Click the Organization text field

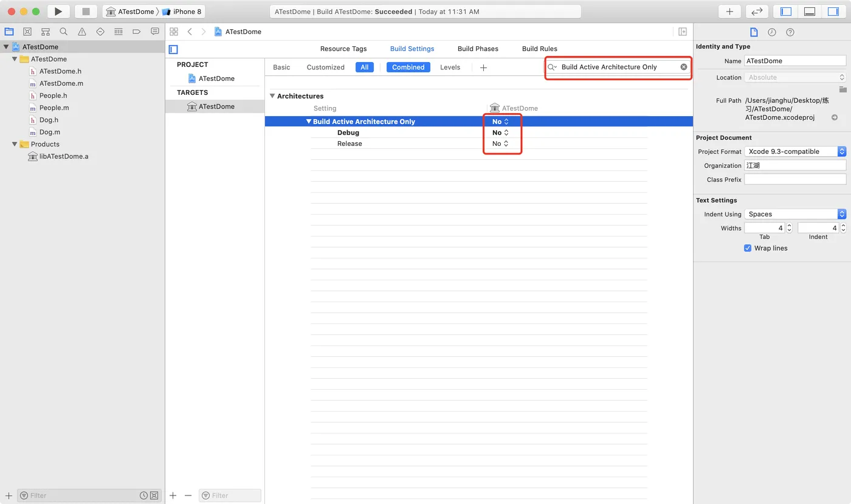(795, 165)
